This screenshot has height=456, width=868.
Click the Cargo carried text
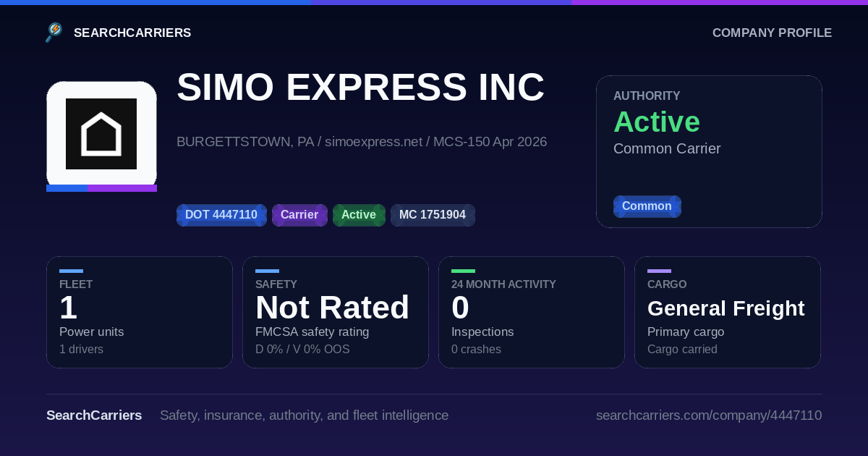pyautogui.click(x=682, y=349)
